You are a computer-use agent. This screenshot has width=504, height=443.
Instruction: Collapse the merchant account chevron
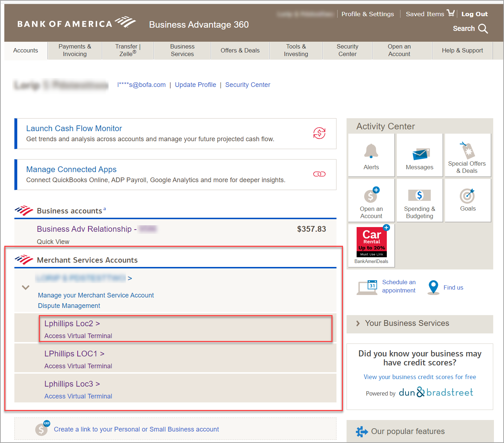coord(26,287)
